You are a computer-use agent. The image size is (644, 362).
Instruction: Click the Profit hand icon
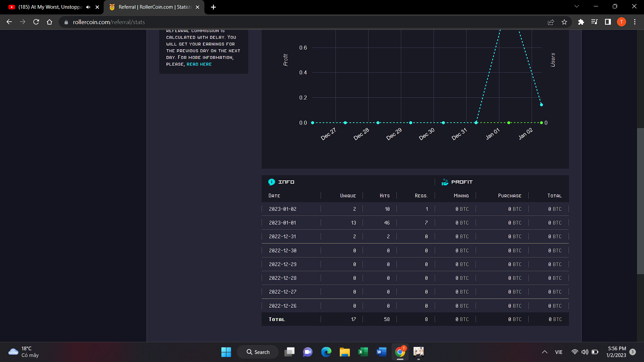coord(445,182)
